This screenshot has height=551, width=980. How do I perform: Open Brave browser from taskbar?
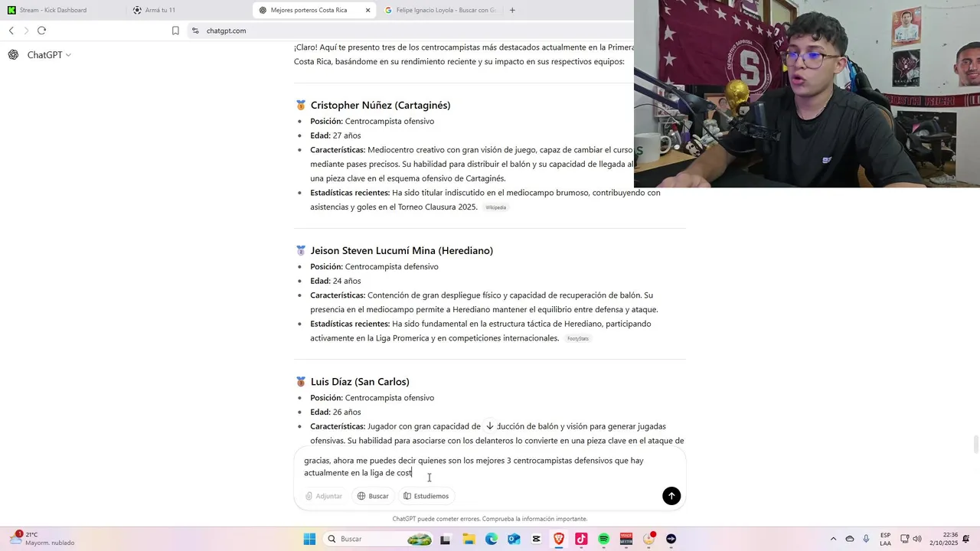pos(558,539)
